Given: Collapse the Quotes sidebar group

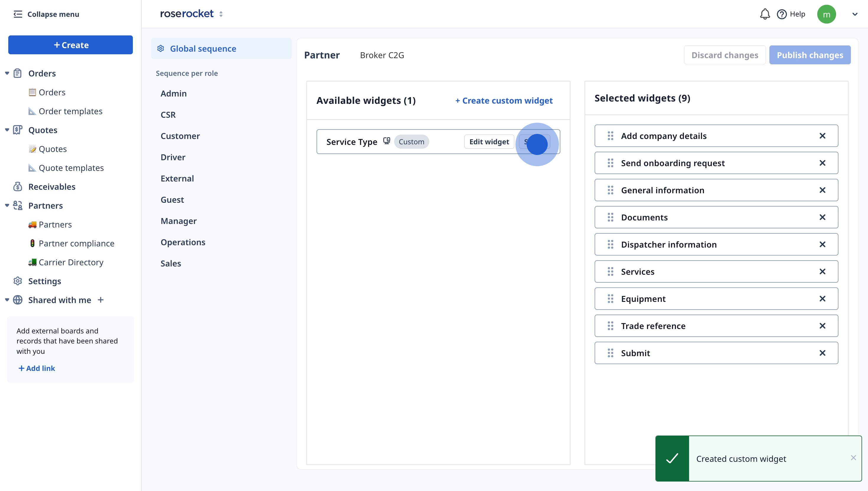Looking at the screenshot, I should (x=7, y=130).
